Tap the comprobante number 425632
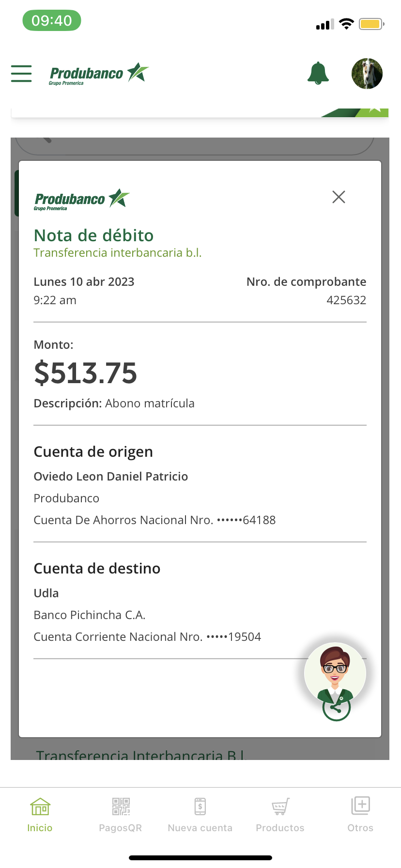 click(x=346, y=300)
